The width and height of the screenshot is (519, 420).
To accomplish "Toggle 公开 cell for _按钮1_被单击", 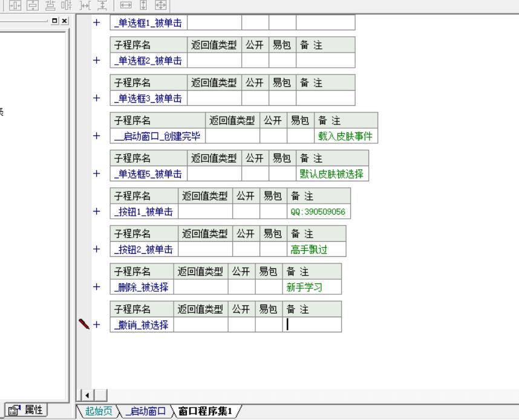I will coord(246,212).
